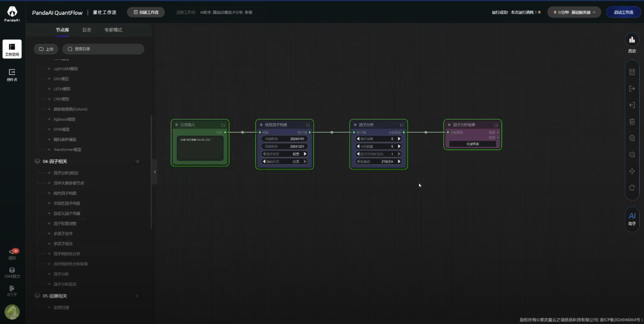The height and width of the screenshot is (324, 644).
Task: Click the 启动工作流 button
Action: (623, 12)
